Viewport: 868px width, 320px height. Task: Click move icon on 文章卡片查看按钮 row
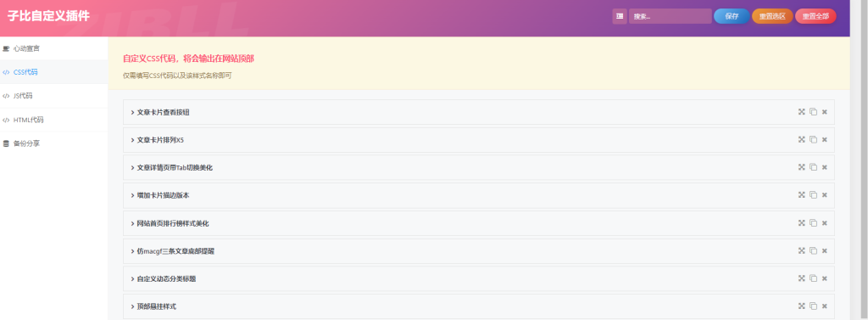(x=801, y=112)
